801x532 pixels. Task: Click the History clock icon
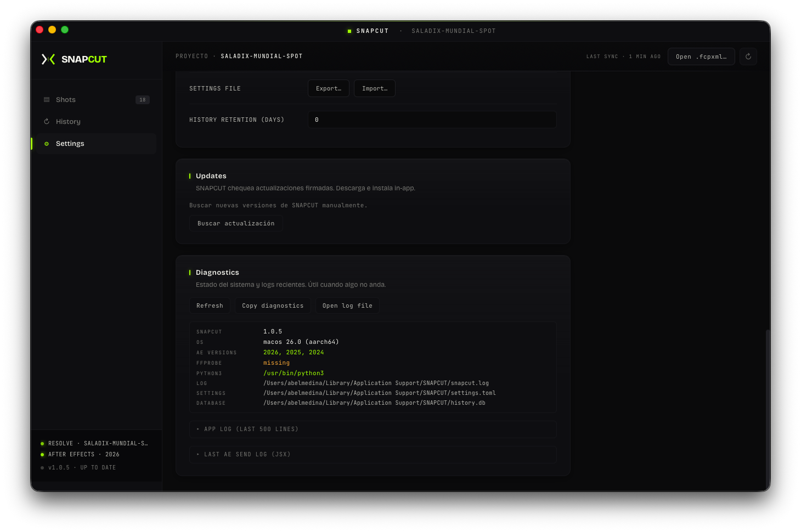pos(47,122)
